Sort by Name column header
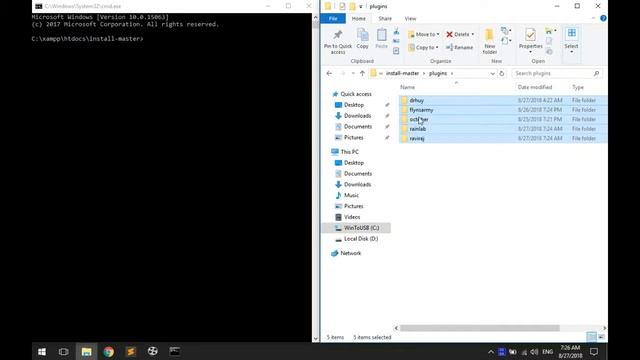This screenshot has width=640, height=360. coord(407,87)
